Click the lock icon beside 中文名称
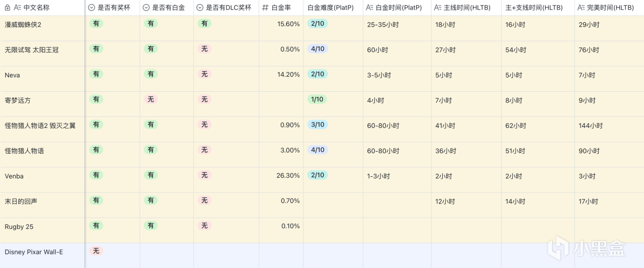Viewport: 644px width, 268px height. [7, 8]
